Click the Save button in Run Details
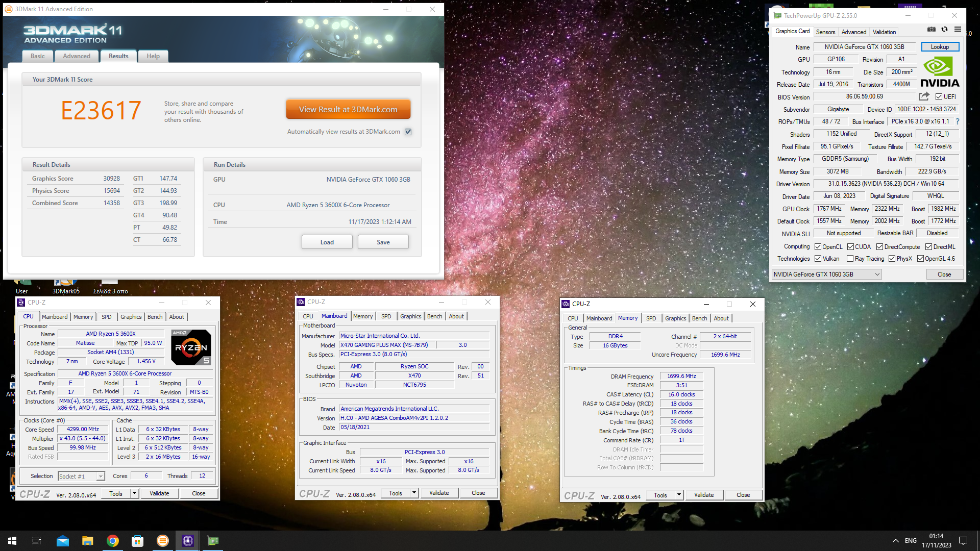This screenshot has width=980, height=551. [x=383, y=242]
